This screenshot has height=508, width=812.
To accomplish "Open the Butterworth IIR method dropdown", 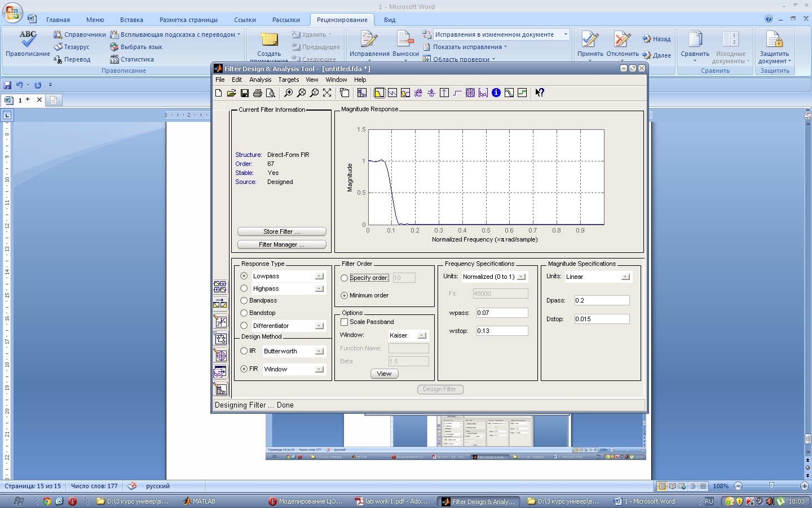I will (319, 352).
